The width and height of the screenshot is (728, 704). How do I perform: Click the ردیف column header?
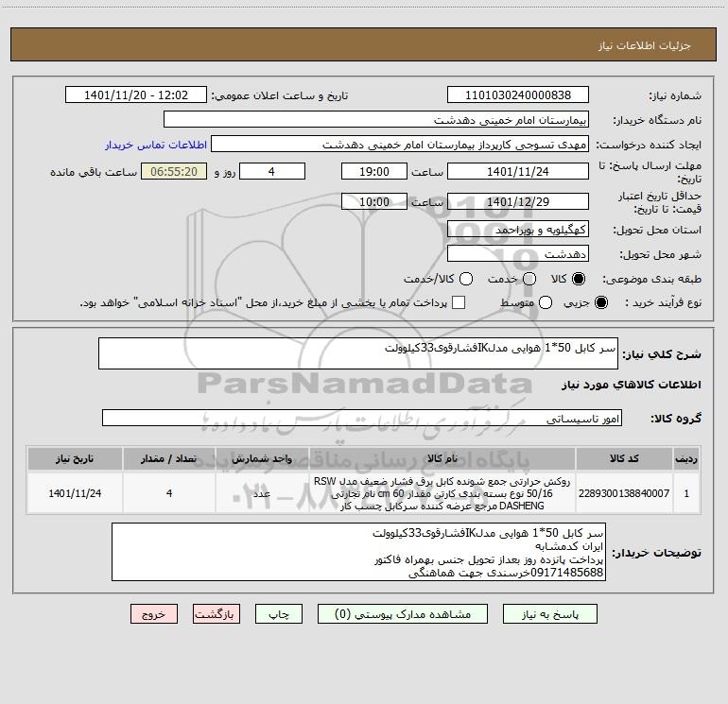[x=686, y=458]
